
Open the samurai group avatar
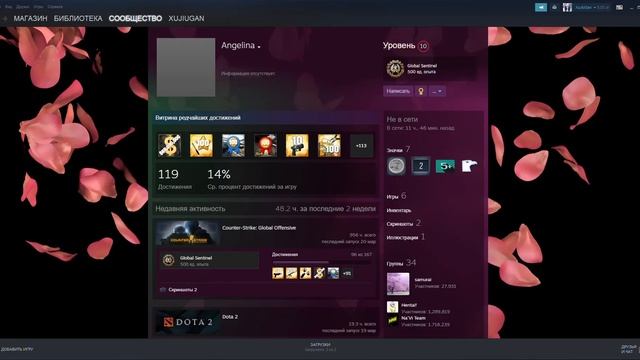(398, 284)
